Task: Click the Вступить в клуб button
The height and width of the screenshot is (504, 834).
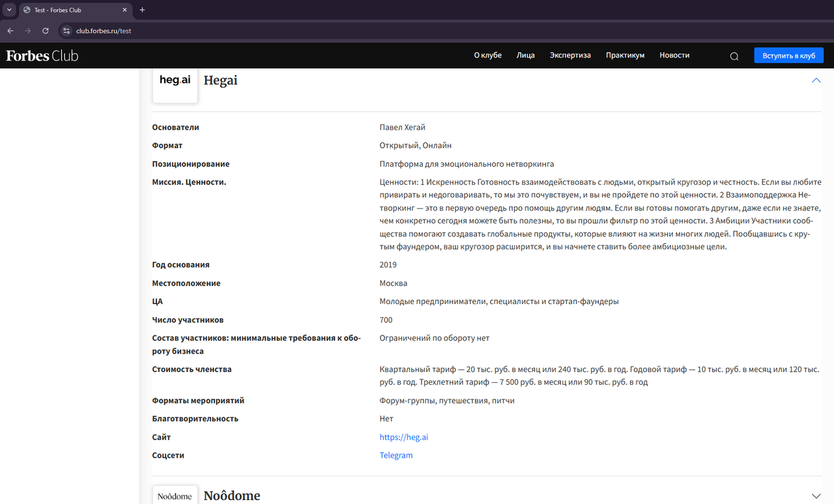Action: pos(789,55)
